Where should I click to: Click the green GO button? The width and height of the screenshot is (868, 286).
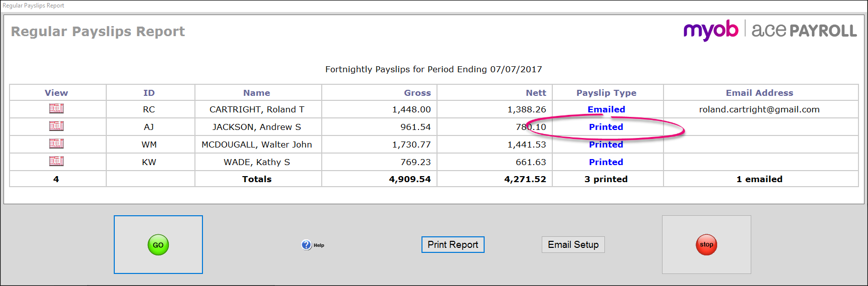pyautogui.click(x=158, y=245)
